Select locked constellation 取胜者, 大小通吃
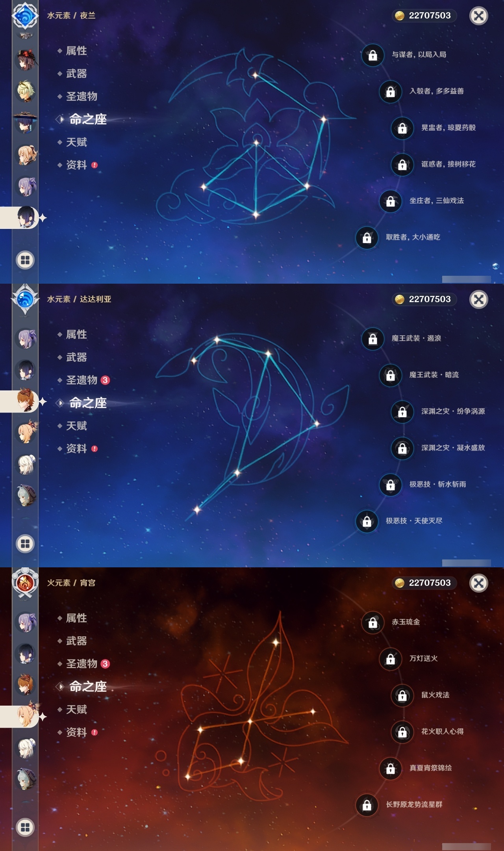 [x=398, y=237]
